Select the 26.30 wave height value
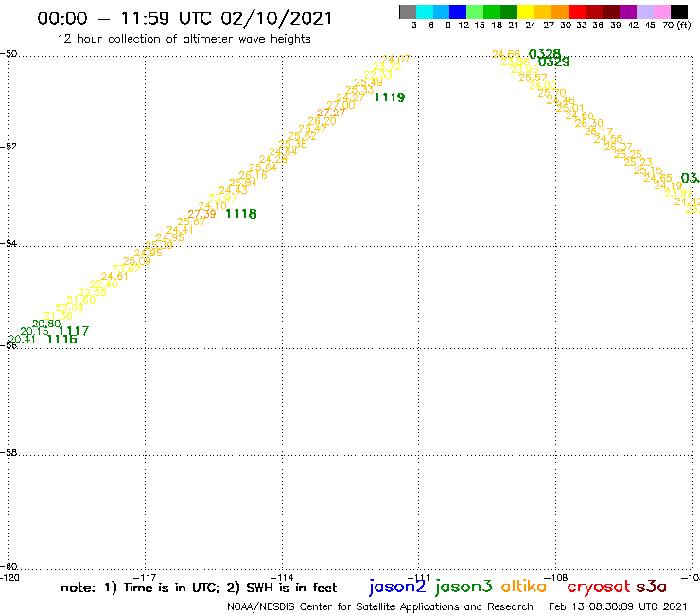This screenshot has width=700, height=615. tap(588, 123)
